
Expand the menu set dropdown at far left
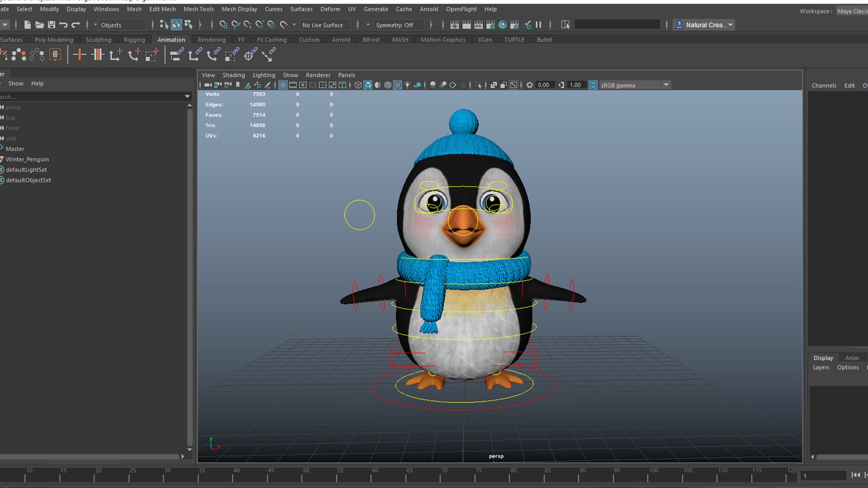(x=5, y=25)
